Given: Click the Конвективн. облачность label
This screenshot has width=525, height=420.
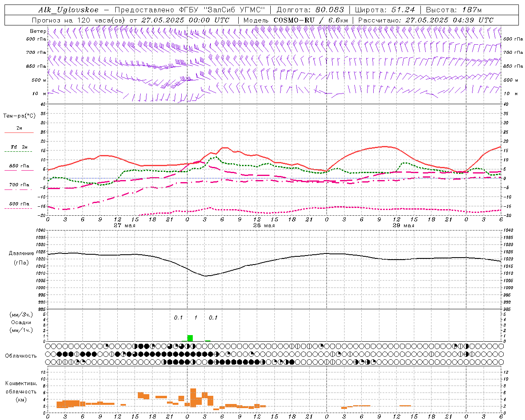Looking at the screenshot, I should [21, 388].
